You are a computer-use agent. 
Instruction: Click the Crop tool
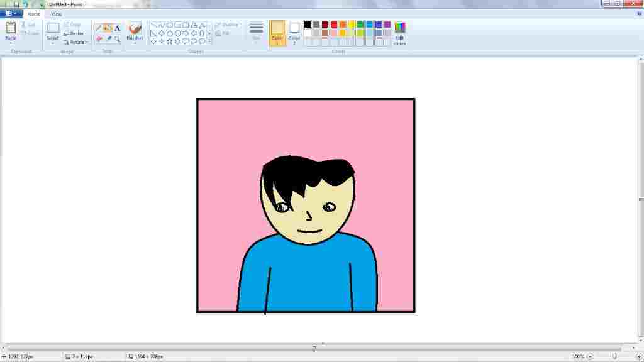tap(72, 25)
